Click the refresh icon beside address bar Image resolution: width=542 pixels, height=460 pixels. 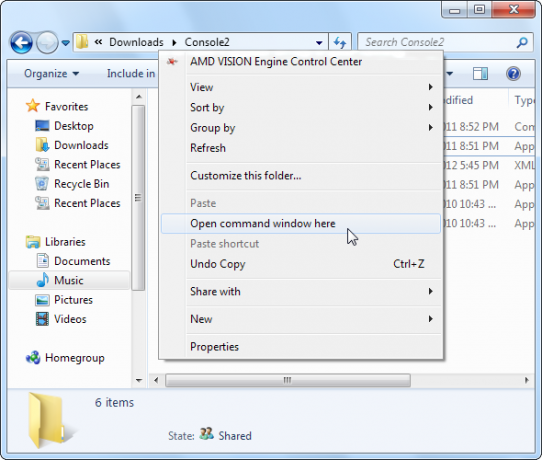pyautogui.click(x=340, y=43)
